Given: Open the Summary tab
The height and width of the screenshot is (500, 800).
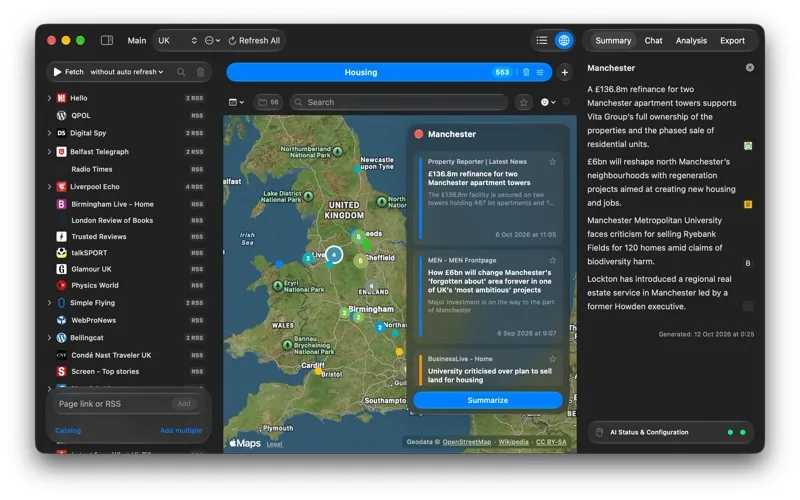Looking at the screenshot, I should 613,40.
